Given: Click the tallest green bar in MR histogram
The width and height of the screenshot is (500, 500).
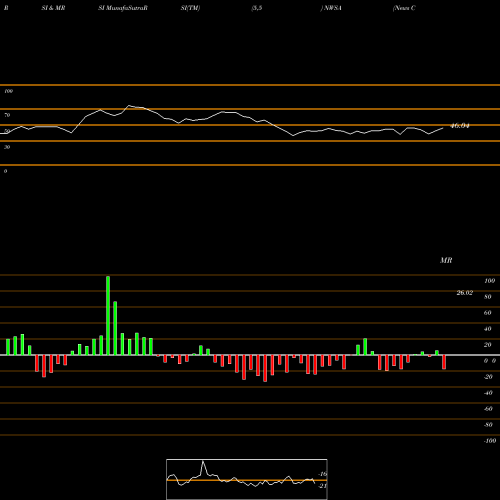Looking at the screenshot, I should [x=108, y=315].
